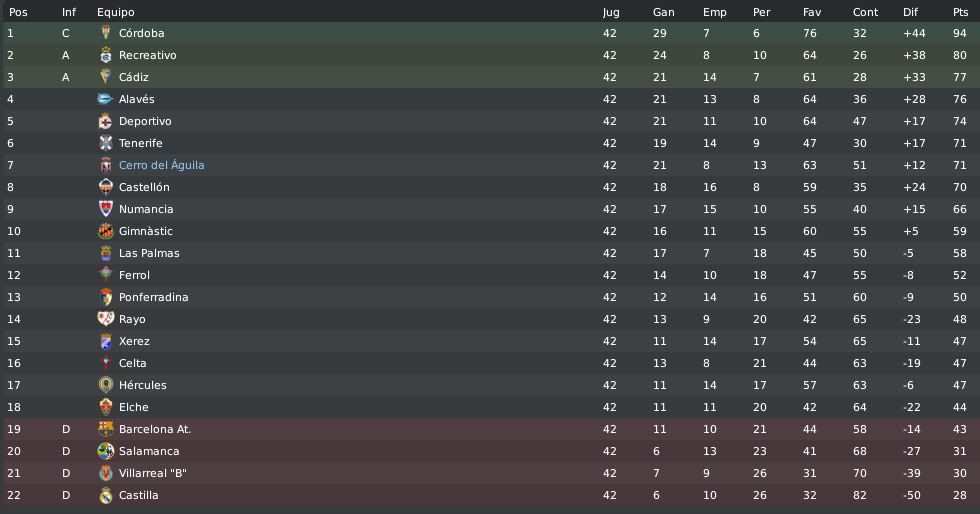
Task: Click the Salamanca club crest
Action: (x=106, y=451)
